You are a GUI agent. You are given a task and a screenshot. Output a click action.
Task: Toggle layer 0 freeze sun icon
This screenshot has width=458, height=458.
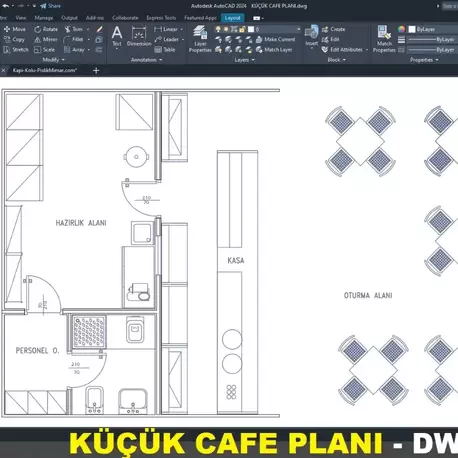coord(226,29)
